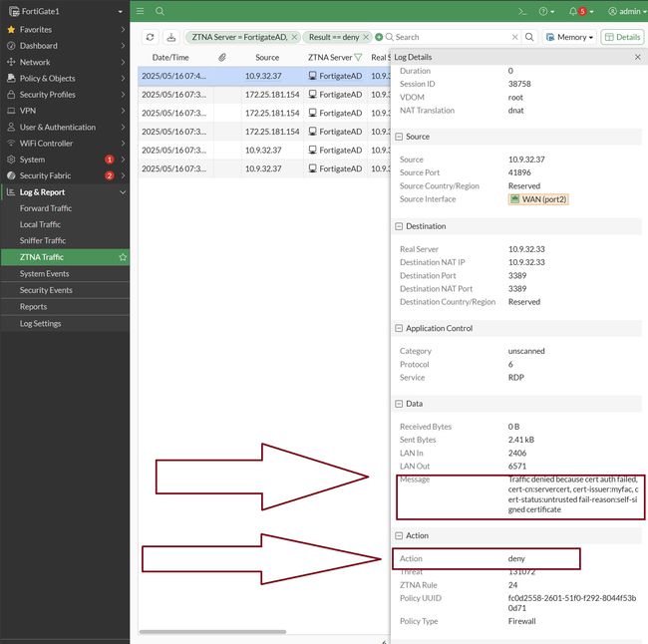Collapse the Log & Report menu
Viewport: 648px width, 644px height.
coord(65,192)
